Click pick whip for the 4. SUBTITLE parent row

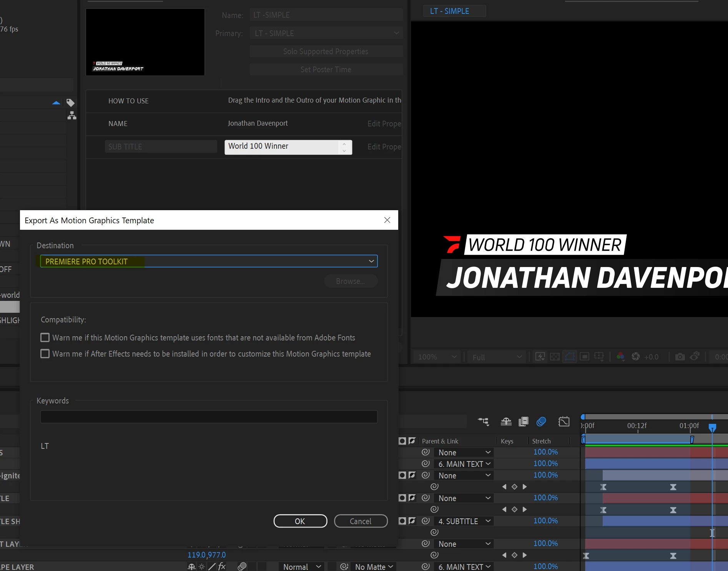(425, 521)
